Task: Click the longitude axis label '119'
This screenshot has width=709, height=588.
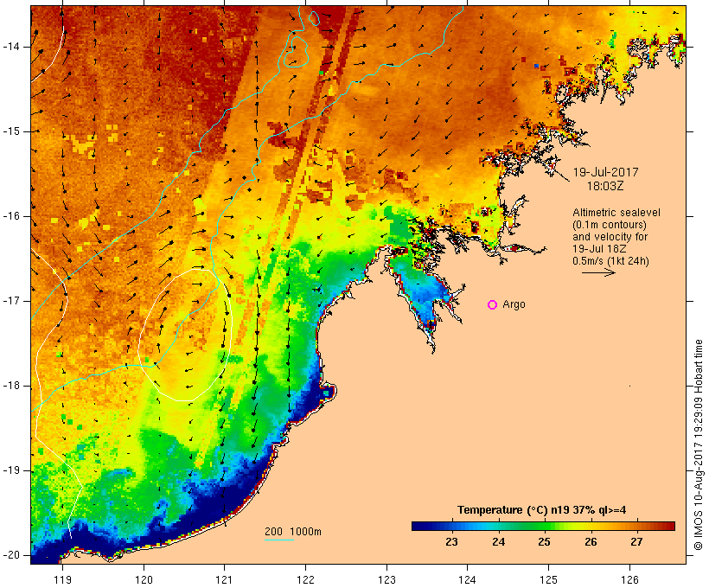Action: click(62, 580)
